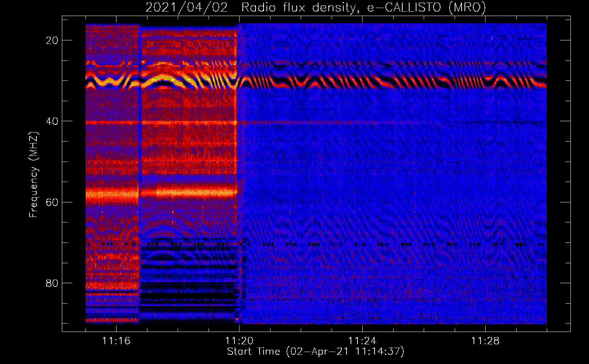Click the 20 frequency tick label
The image size is (589, 364).
52,40
